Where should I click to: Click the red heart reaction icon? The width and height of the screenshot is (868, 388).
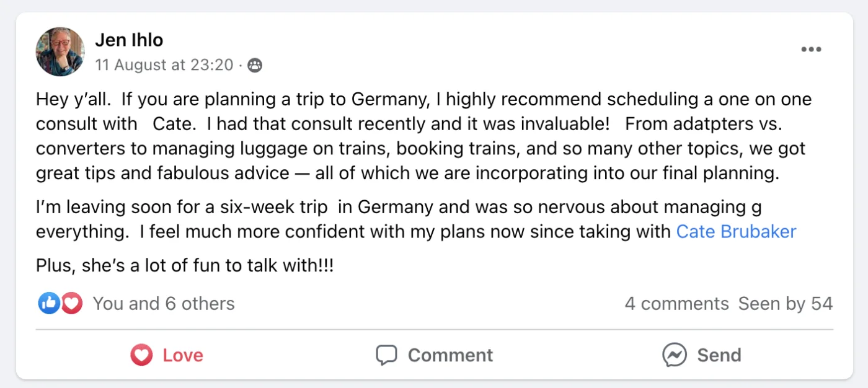click(x=72, y=303)
